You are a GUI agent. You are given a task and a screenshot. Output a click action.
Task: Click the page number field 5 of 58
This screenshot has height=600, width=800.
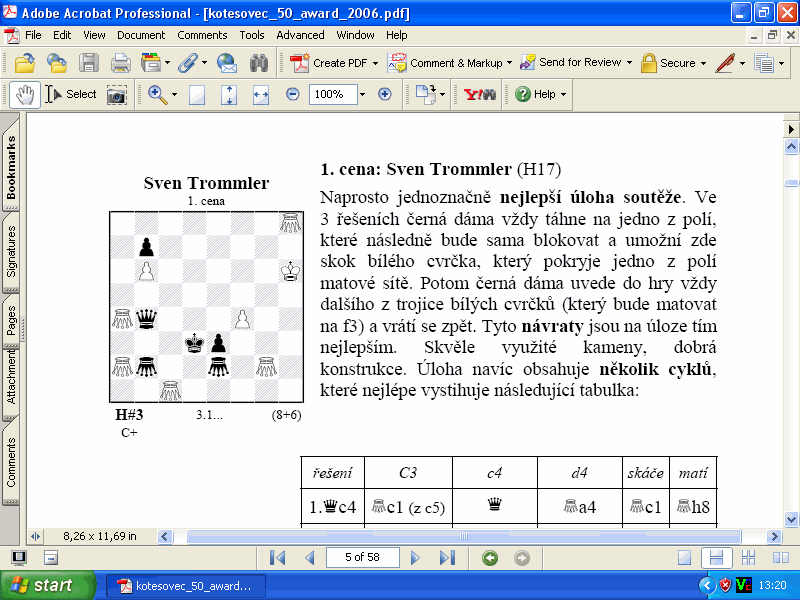[362, 557]
